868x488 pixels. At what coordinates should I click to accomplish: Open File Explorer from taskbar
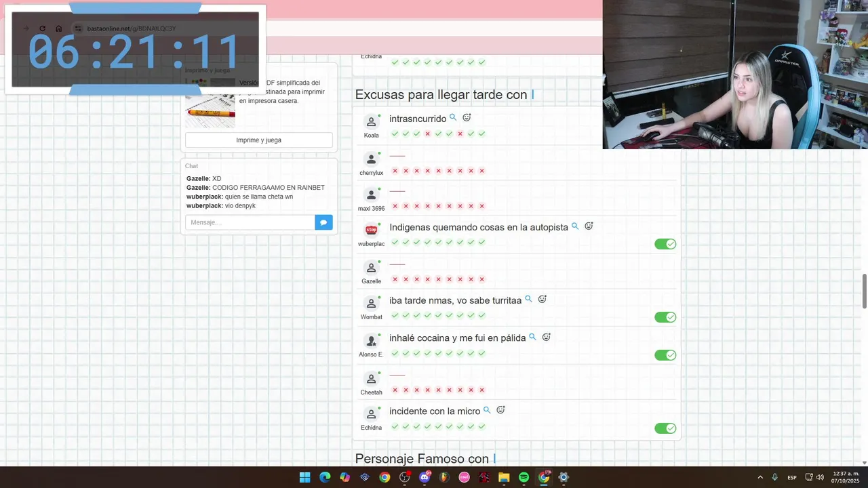point(504,477)
